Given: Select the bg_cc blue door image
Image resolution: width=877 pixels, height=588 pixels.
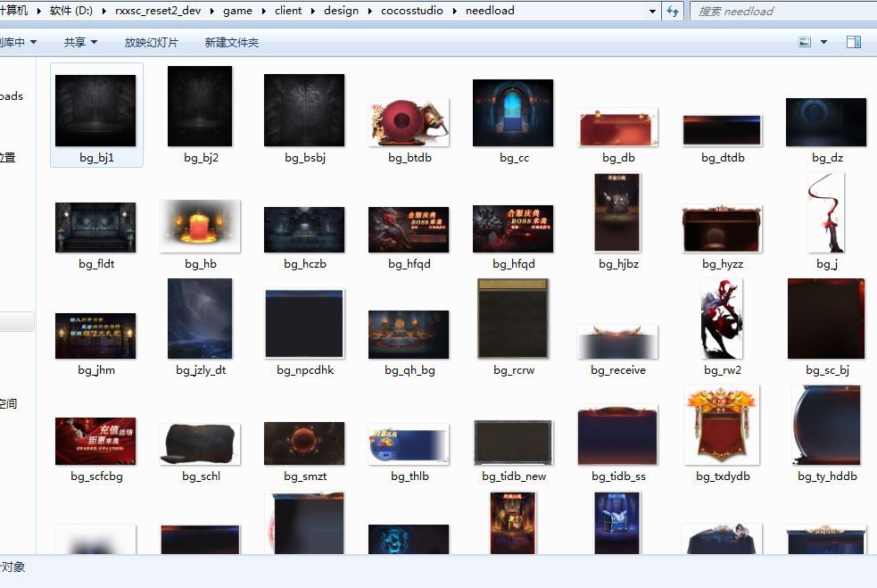Looking at the screenshot, I should coord(513,112).
